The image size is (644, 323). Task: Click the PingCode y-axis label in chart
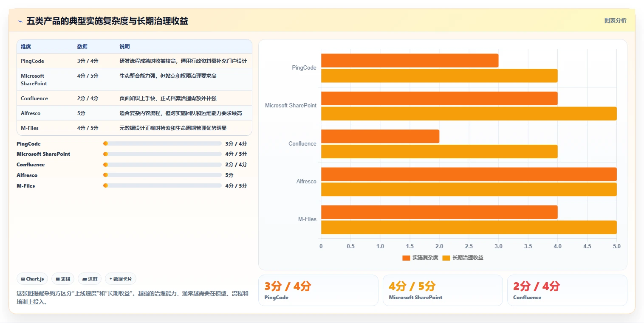304,68
